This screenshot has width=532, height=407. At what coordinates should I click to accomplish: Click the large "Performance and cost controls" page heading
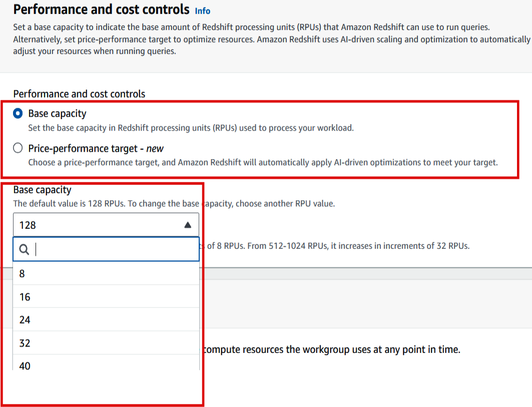click(102, 10)
